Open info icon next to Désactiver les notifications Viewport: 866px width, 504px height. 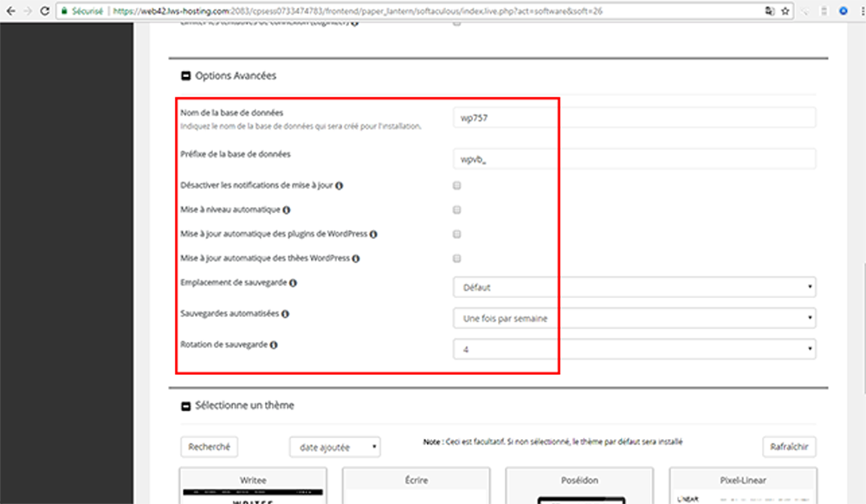click(339, 185)
